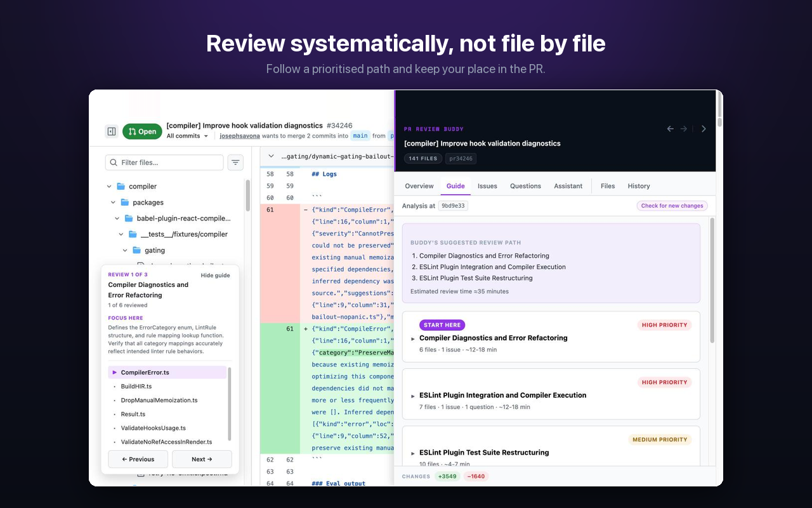
Task: Click the dynamic-gating-bailout file path header
Action: pos(337,156)
